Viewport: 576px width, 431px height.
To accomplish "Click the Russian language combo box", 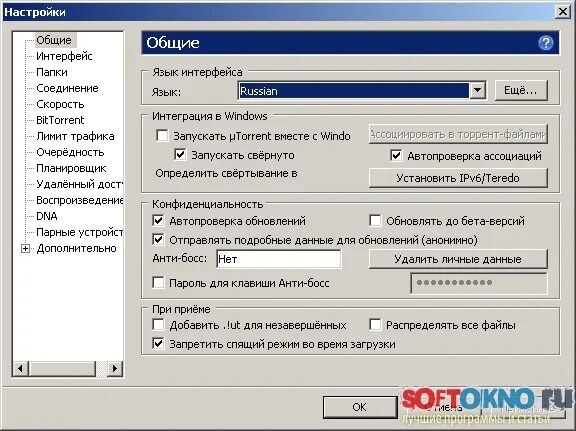I will pyautogui.click(x=362, y=90).
